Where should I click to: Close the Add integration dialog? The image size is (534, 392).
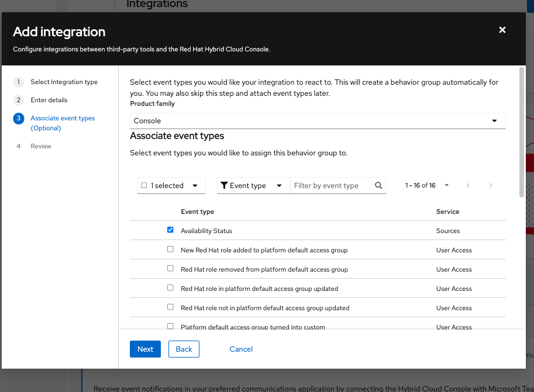click(502, 30)
